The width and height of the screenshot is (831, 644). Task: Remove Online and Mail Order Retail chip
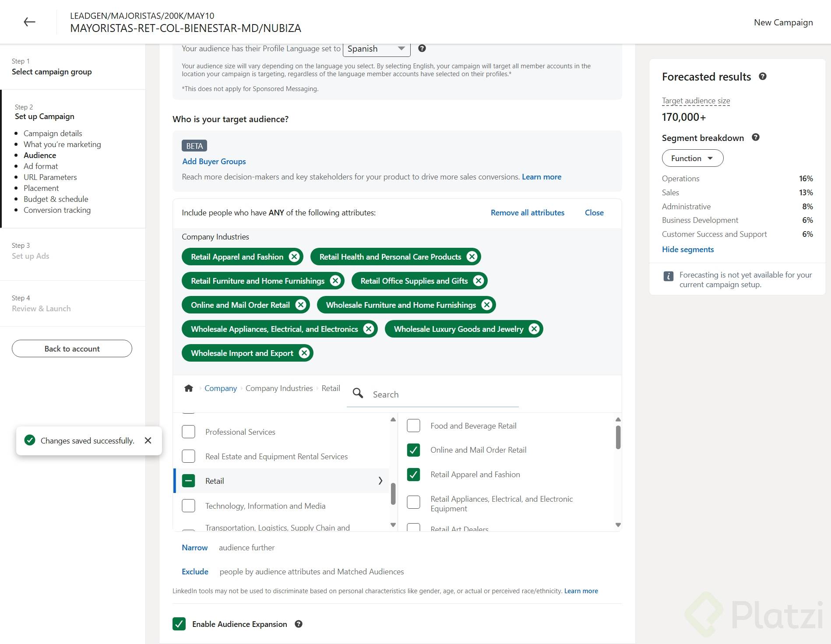click(301, 305)
